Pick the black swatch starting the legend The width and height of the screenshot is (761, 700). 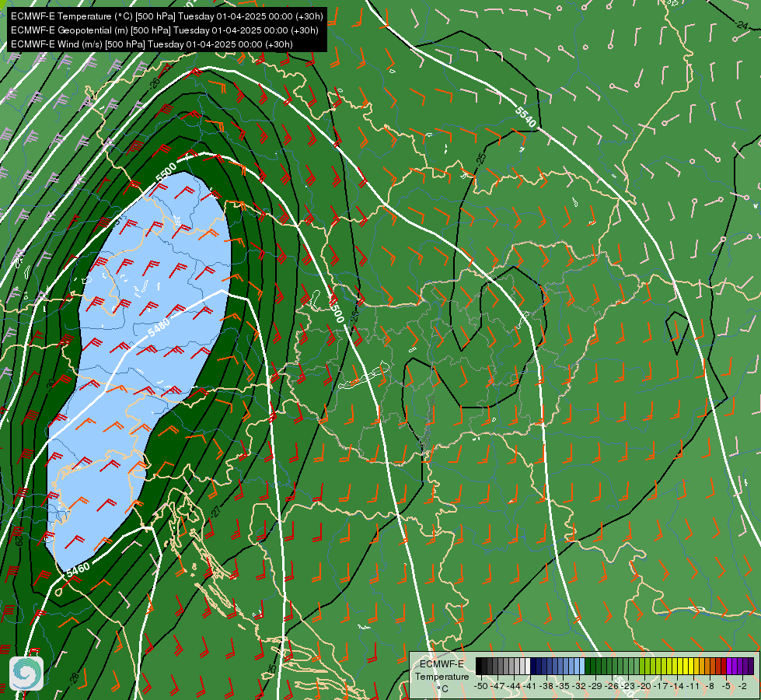[x=479, y=666]
